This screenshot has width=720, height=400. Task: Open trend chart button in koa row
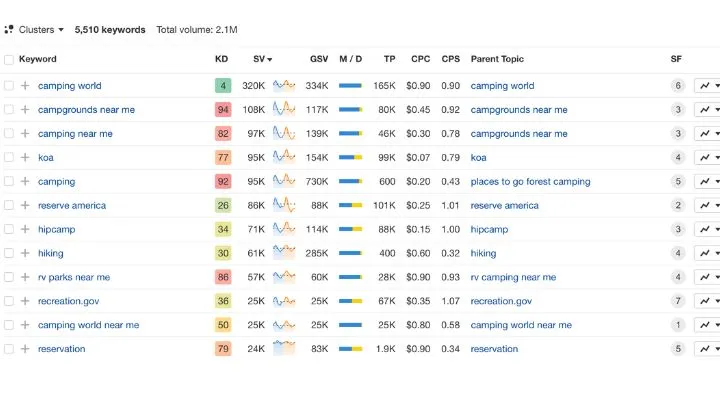pyautogui.click(x=704, y=157)
